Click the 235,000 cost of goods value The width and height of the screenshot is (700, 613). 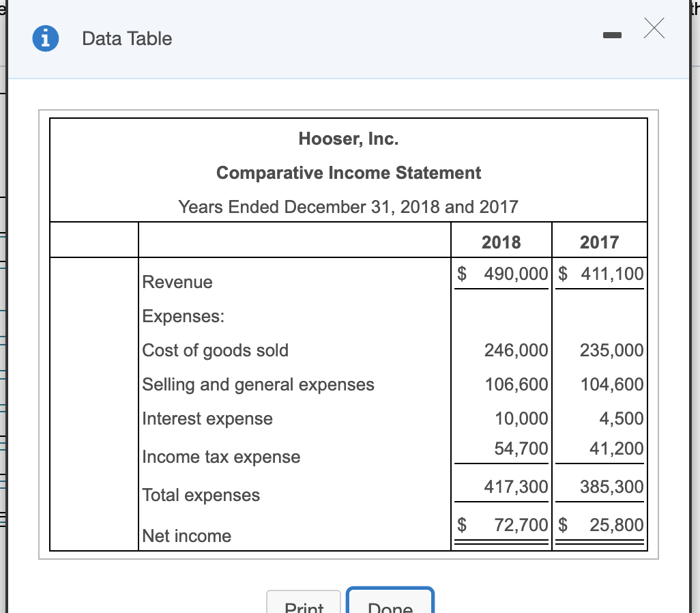pos(611,350)
